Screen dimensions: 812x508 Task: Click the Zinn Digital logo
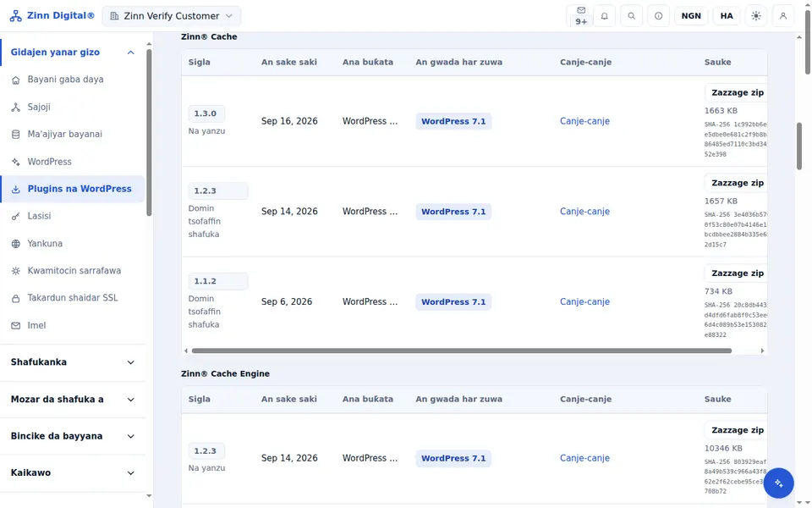point(52,15)
